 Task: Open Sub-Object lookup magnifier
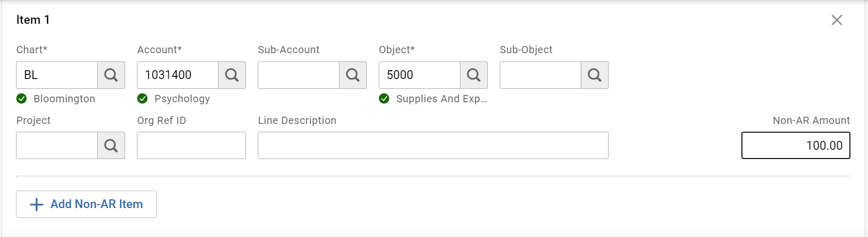click(595, 75)
